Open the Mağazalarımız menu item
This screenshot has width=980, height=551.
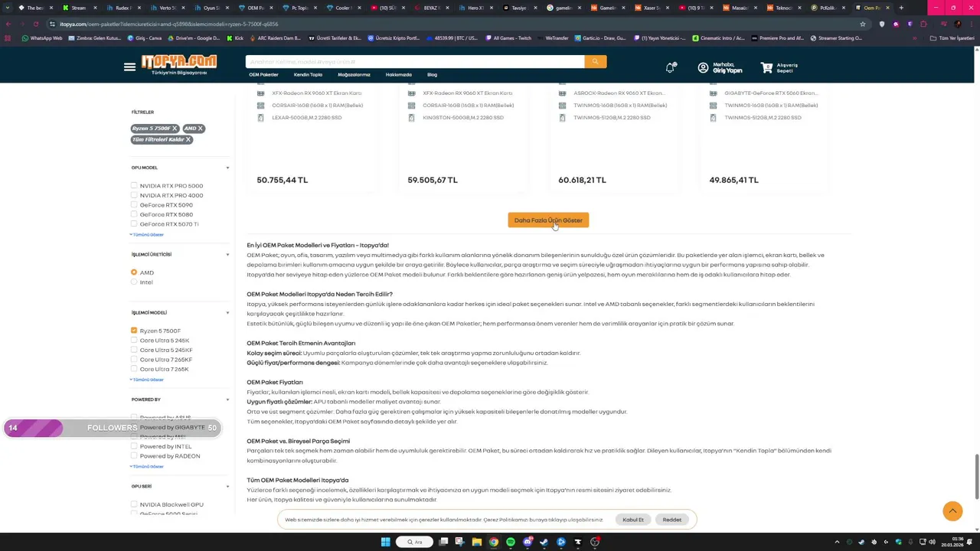[x=354, y=75]
